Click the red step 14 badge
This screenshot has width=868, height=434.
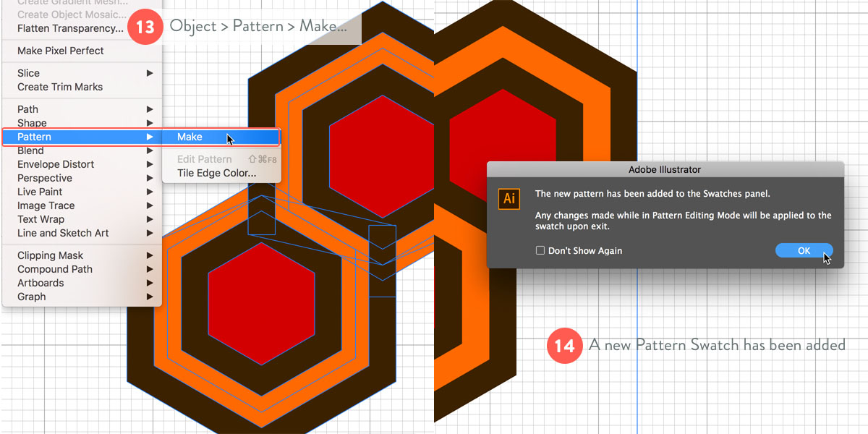coord(564,345)
